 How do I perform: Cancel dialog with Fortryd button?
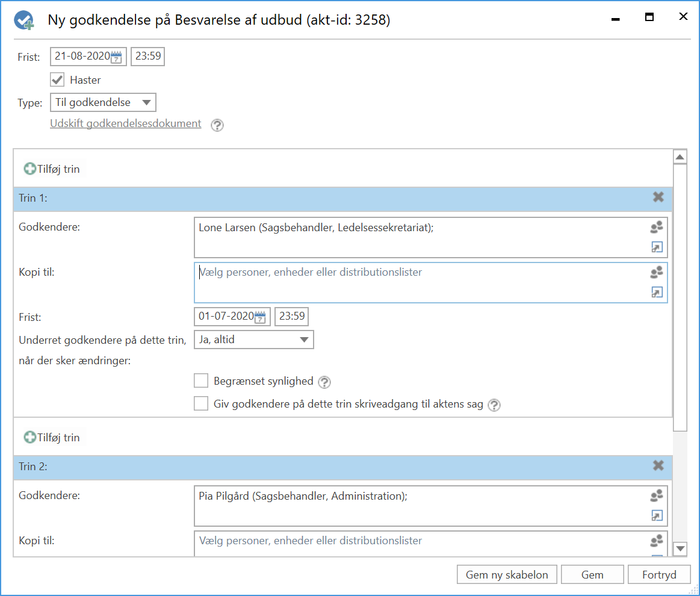pyautogui.click(x=659, y=574)
